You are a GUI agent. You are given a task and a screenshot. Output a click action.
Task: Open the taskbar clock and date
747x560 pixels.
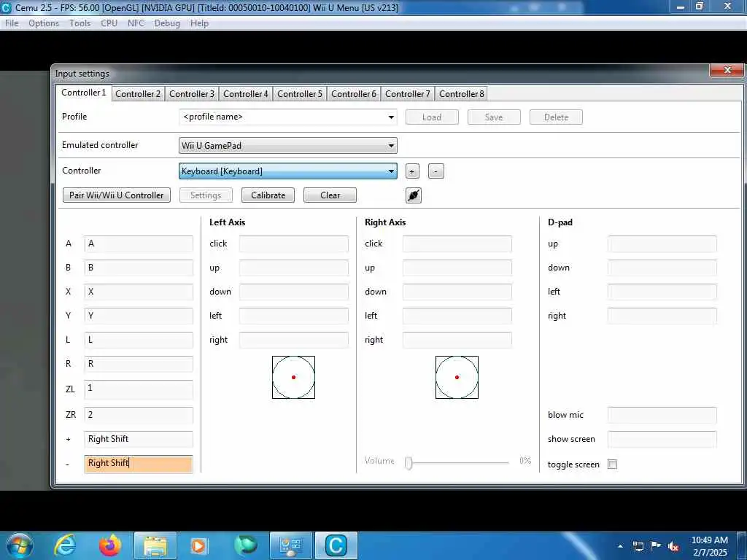click(x=710, y=546)
